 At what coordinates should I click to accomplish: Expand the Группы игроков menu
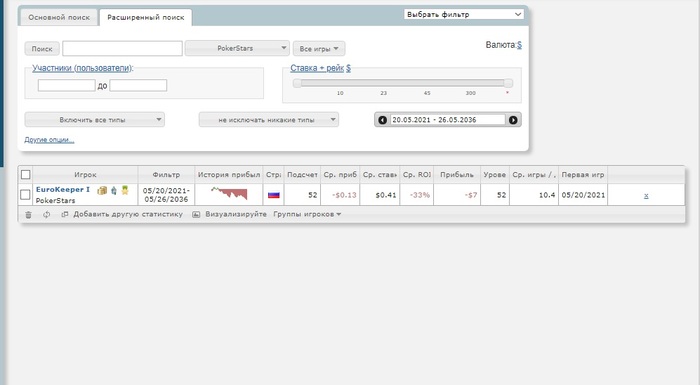[x=307, y=214]
